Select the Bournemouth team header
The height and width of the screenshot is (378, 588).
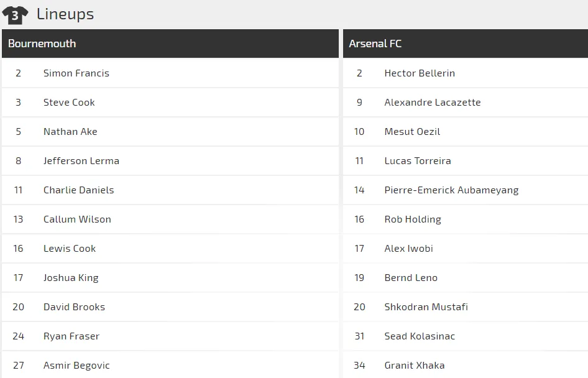click(x=42, y=44)
